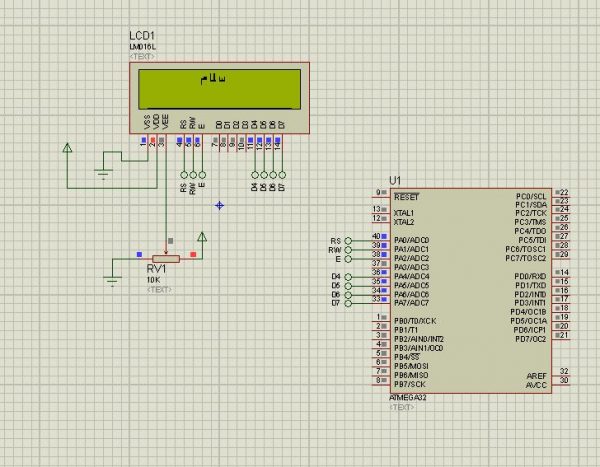Click the ground symbol wired to LCD VSS
Screen dimensions: 600x467
pos(103,173)
